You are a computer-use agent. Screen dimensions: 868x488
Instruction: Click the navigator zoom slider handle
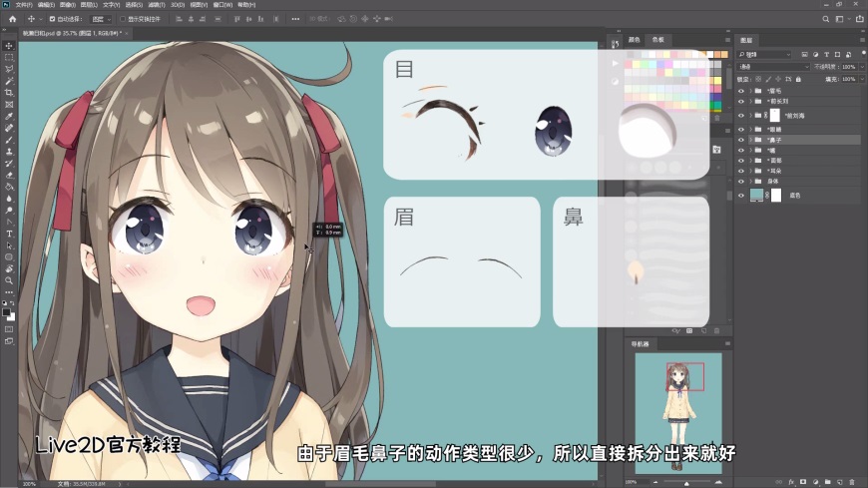point(686,483)
